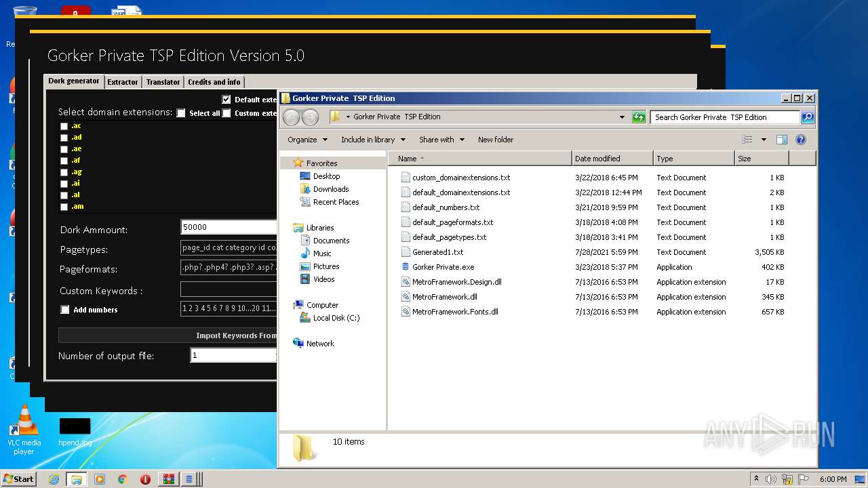Click Import Keywords From button in Gorker
This screenshot has height=488, width=868.
pyautogui.click(x=168, y=335)
